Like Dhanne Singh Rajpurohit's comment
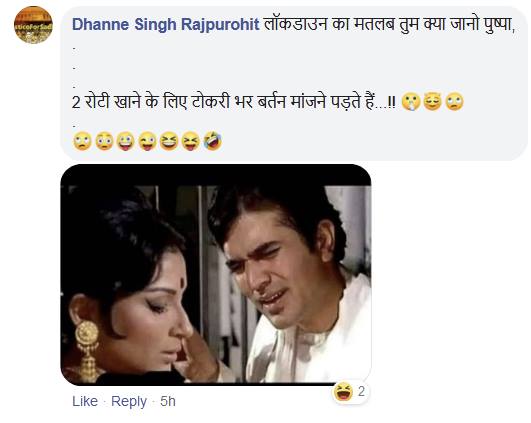Screen dimensions: 531x423 coord(85,402)
